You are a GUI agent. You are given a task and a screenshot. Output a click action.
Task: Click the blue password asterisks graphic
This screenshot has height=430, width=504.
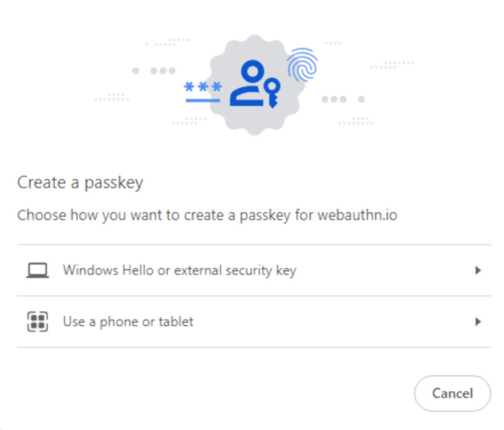(x=203, y=87)
